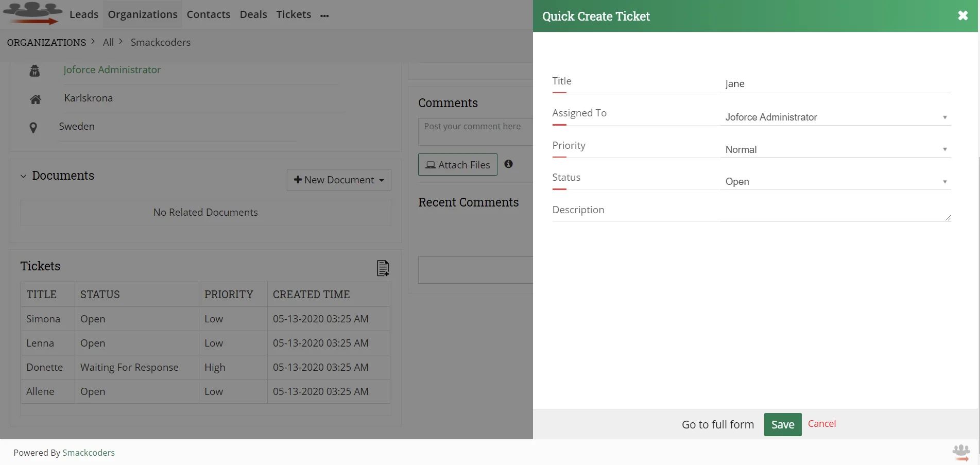Image resolution: width=980 pixels, height=465 pixels.
Task: Click the home icon next to Karlskrona
Action: pyautogui.click(x=35, y=99)
